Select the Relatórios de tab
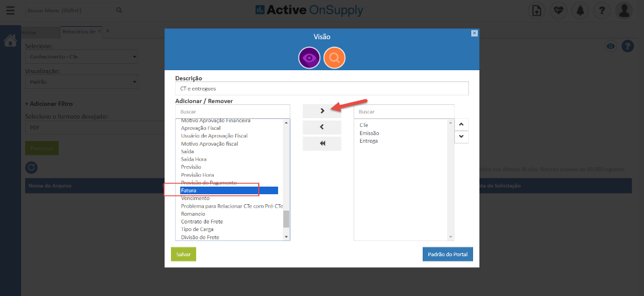The width and height of the screenshot is (644, 296). [x=79, y=32]
